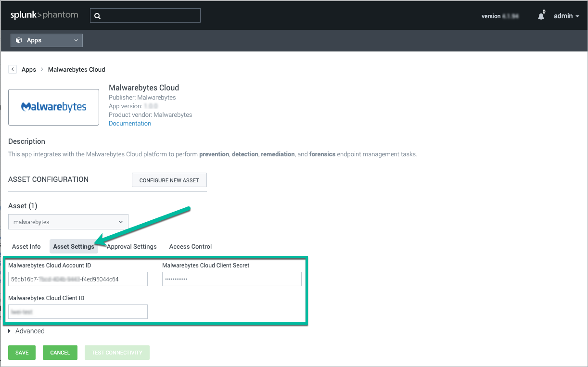This screenshot has height=367, width=588.
Task: Select the Asset Settings tab
Action: (74, 246)
